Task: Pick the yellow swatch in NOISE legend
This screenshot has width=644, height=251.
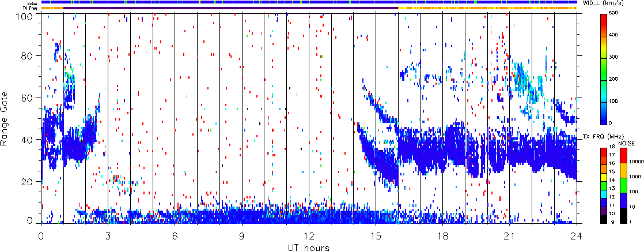Action: 623,170
